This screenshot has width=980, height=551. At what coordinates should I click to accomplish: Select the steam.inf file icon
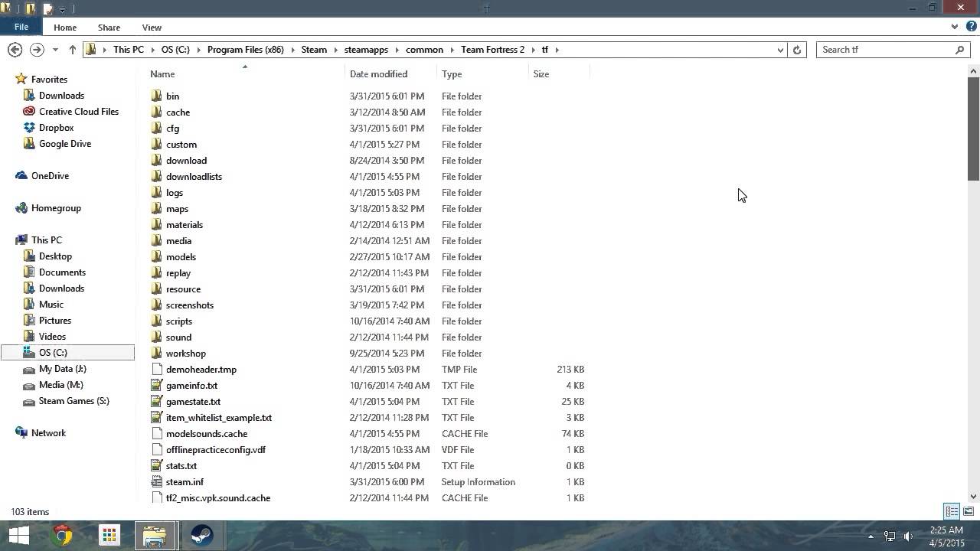157,481
